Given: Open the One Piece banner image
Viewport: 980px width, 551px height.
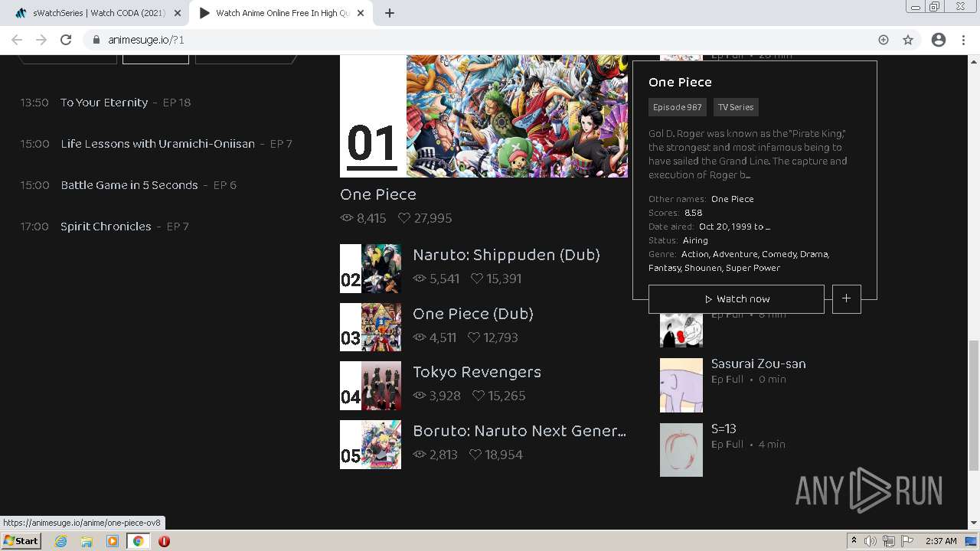Looking at the screenshot, I should [484, 116].
